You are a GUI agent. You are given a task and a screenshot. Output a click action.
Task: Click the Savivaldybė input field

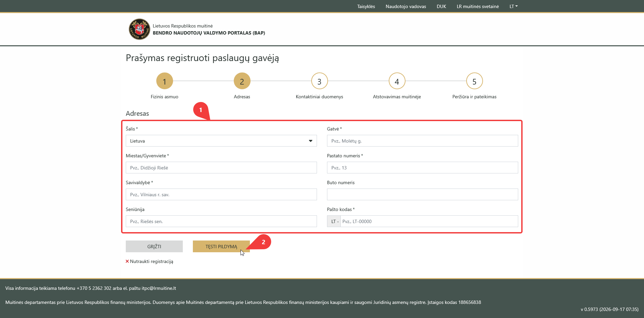coord(221,195)
